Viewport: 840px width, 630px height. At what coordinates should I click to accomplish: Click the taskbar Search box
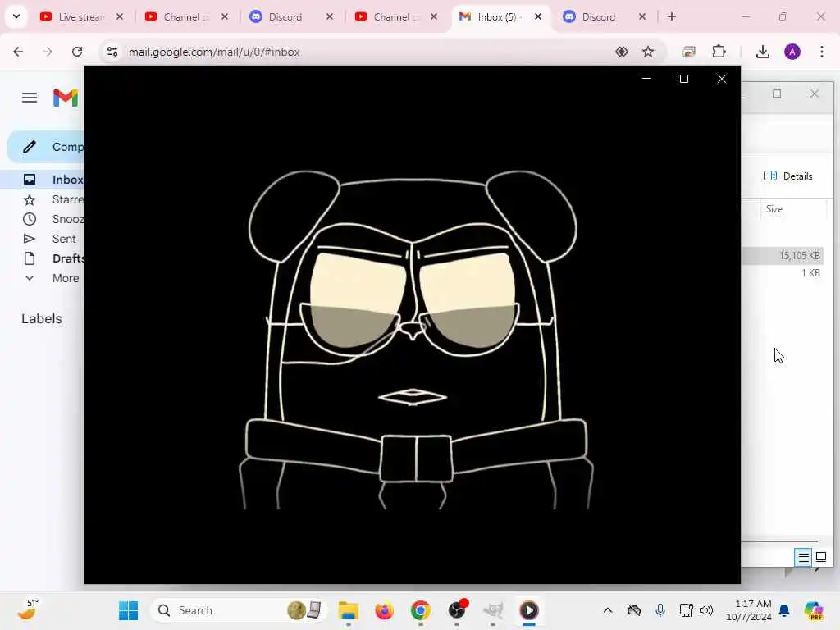click(239, 610)
